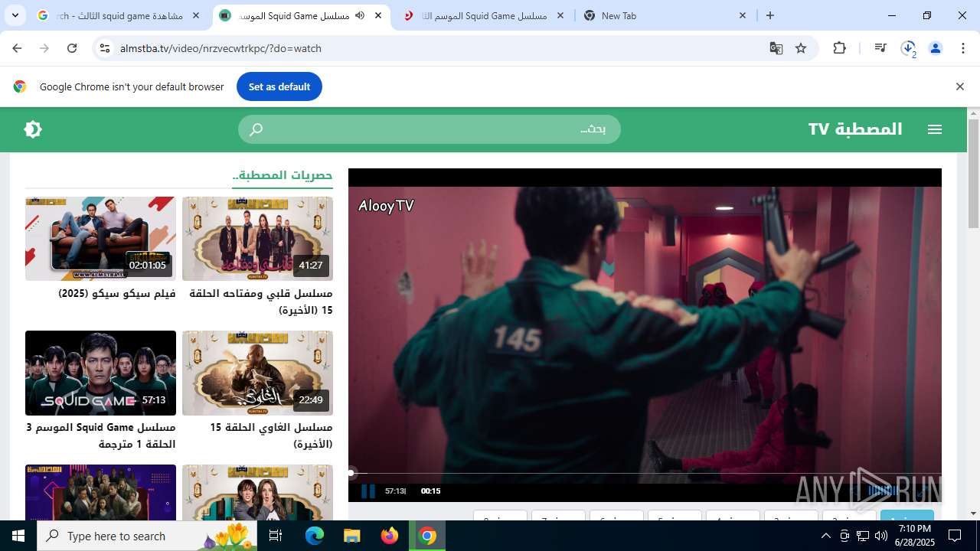Go back with the browser back arrow
Screen dimensions: 980x551
(x=17, y=48)
